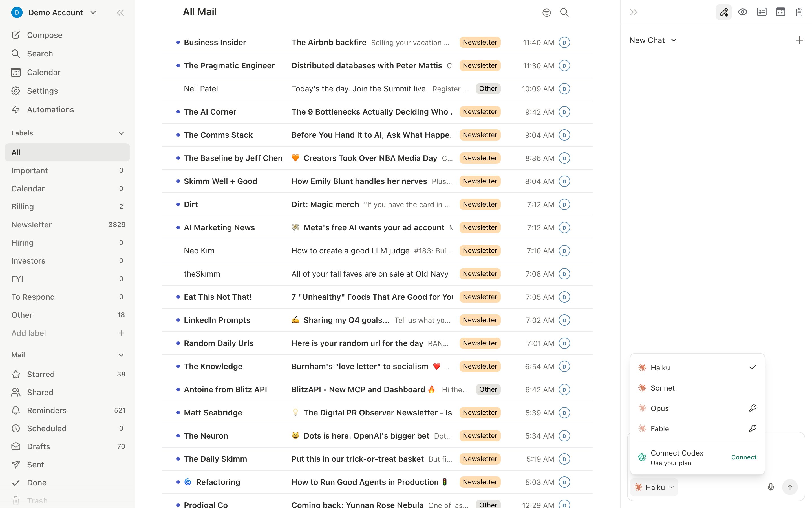The image size is (812, 508).
Task: Click the plus icon beside Add label
Action: tap(121, 333)
